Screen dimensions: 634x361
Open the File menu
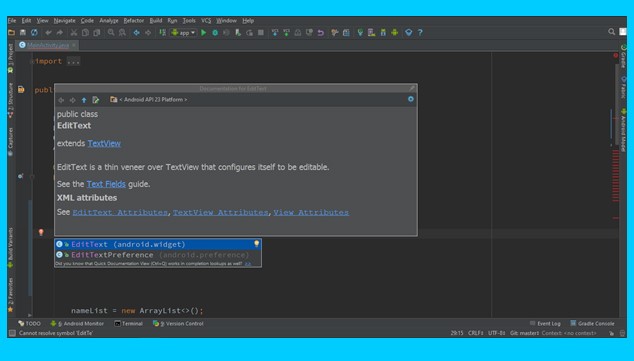pos(12,20)
